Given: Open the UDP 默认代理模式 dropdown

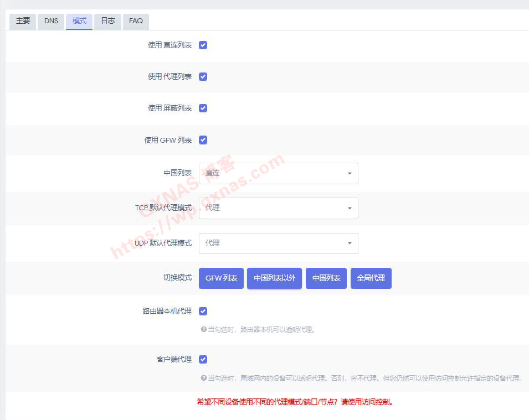Looking at the screenshot, I should click(278, 243).
